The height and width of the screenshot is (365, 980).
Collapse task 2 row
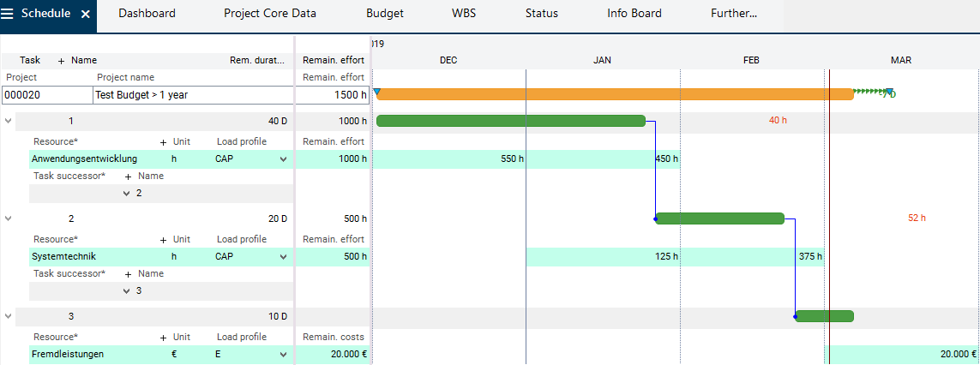(x=9, y=218)
